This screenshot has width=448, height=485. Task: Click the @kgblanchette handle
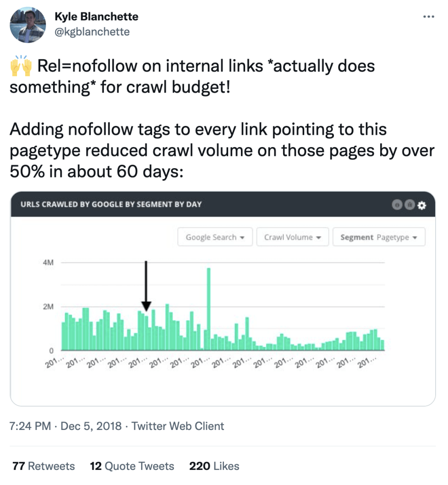coord(90,32)
